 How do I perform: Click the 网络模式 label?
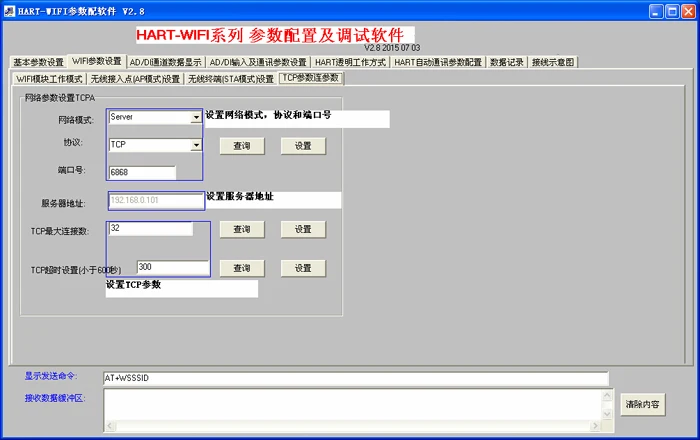point(76,120)
